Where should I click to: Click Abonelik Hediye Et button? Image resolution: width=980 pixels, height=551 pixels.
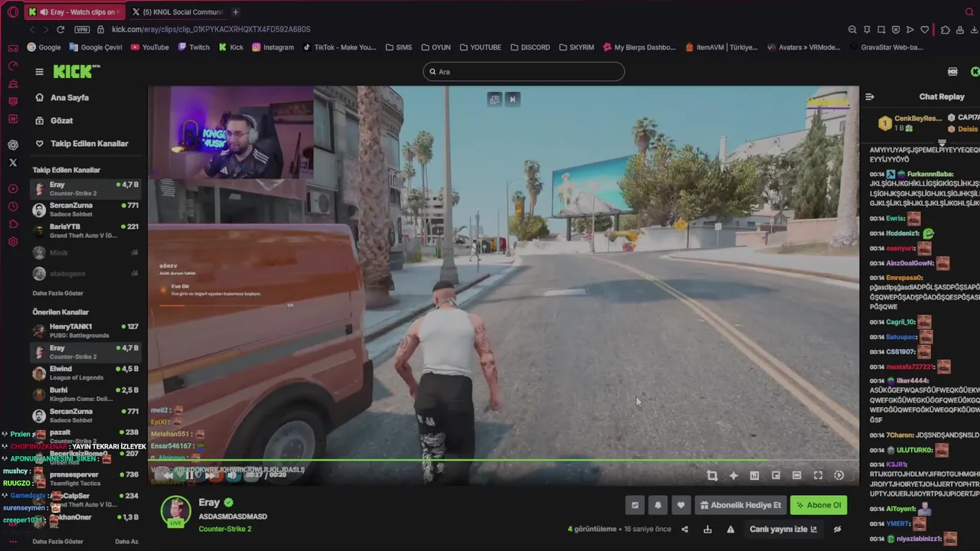click(740, 505)
